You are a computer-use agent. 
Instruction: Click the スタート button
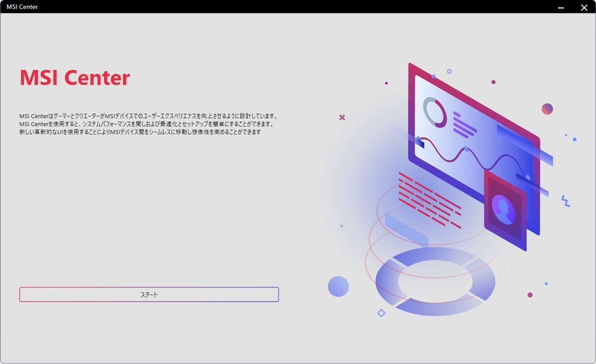(x=149, y=295)
